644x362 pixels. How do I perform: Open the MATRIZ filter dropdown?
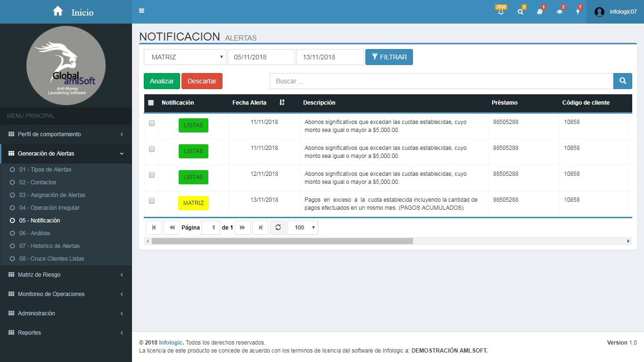(185, 57)
